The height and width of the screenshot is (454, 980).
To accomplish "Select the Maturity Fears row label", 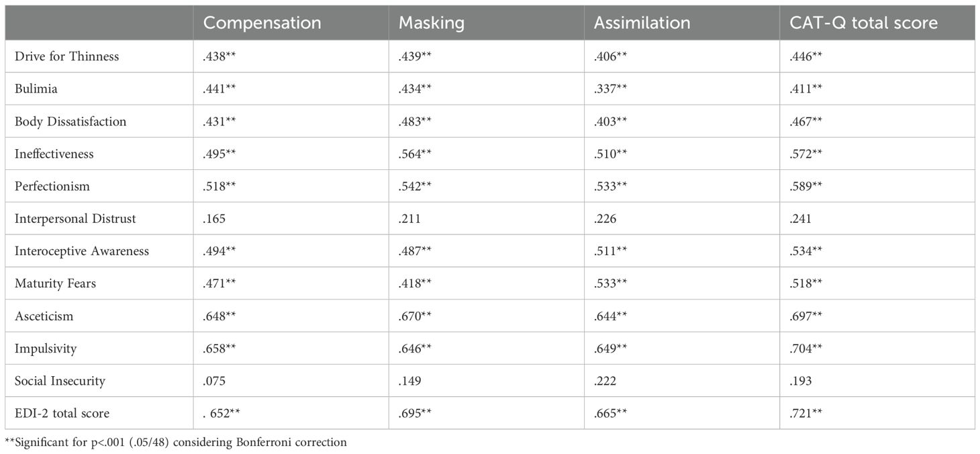I will [55, 283].
